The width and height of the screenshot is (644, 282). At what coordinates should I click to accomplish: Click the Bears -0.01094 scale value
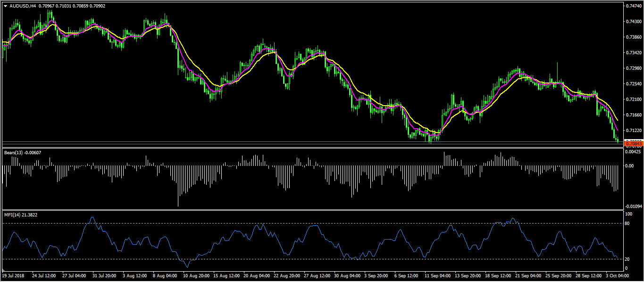click(x=633, y=207)
